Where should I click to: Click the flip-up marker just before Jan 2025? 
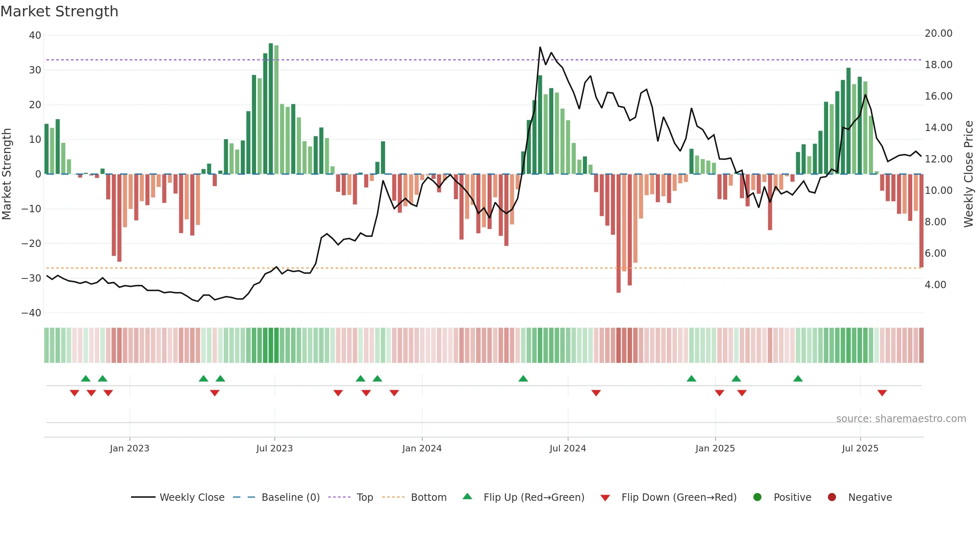[691, 378]
